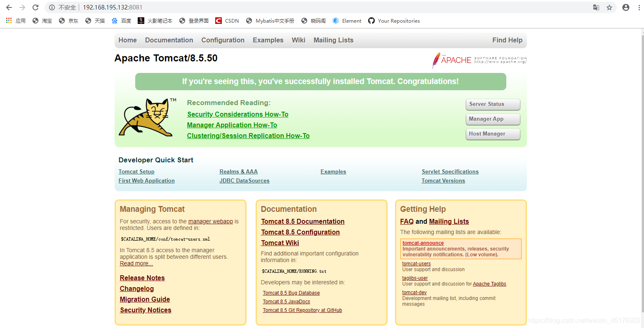Open Clustering/Session Replication How-To link
The height and width of the screenshot is (328, 644).
pos(248,136)
